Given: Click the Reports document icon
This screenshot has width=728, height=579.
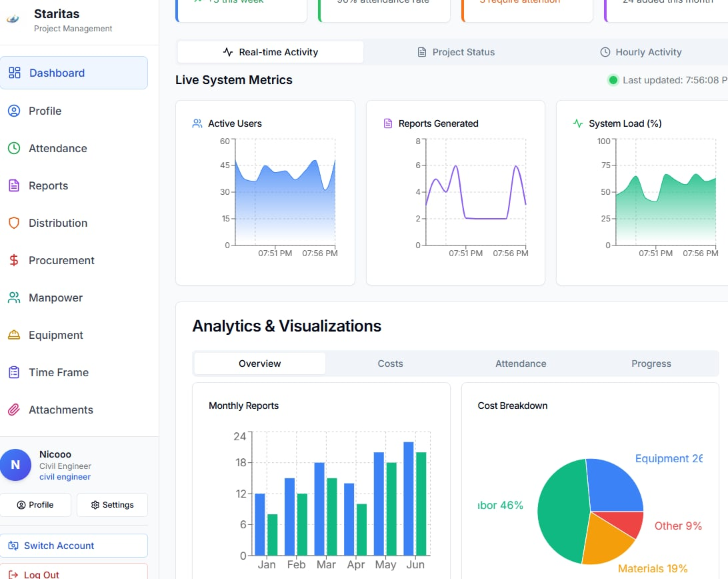Looking at the screenshot, I should 15,185.
